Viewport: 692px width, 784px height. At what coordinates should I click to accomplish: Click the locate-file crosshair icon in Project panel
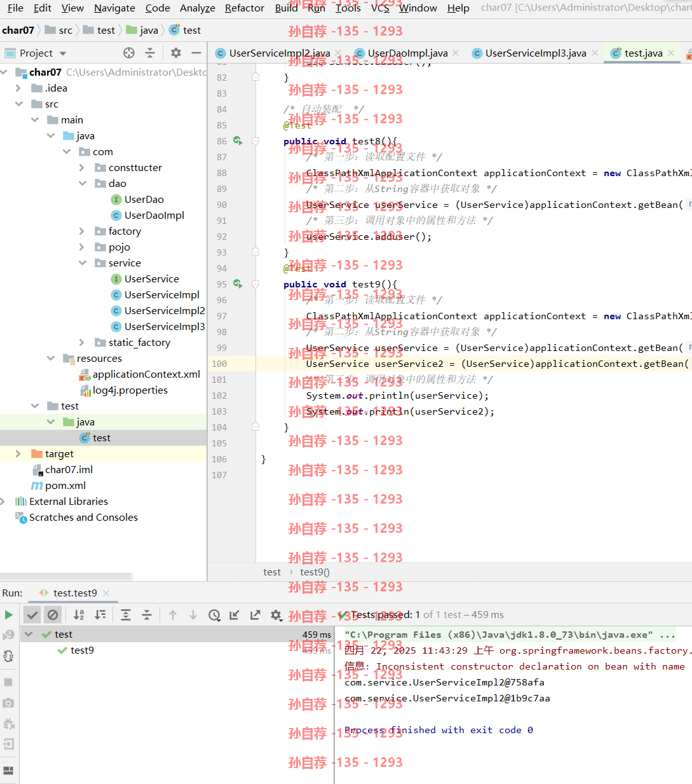[x=129, y=53]
